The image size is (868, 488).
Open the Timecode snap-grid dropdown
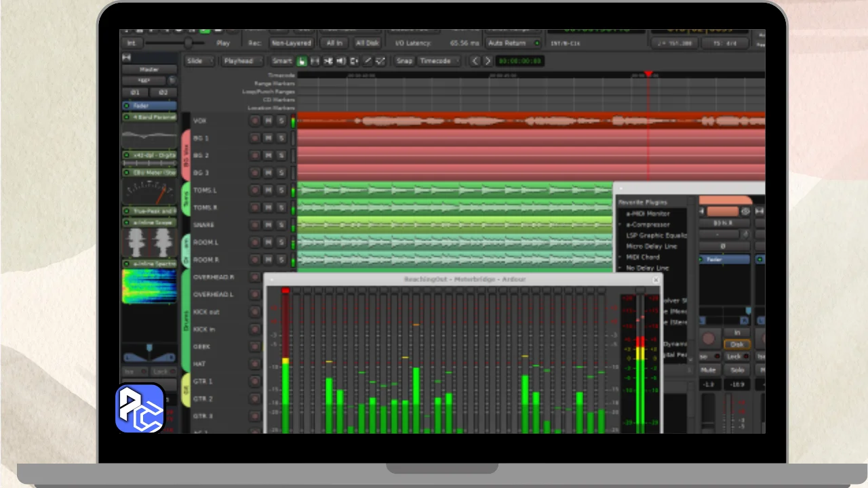(437, 61)
